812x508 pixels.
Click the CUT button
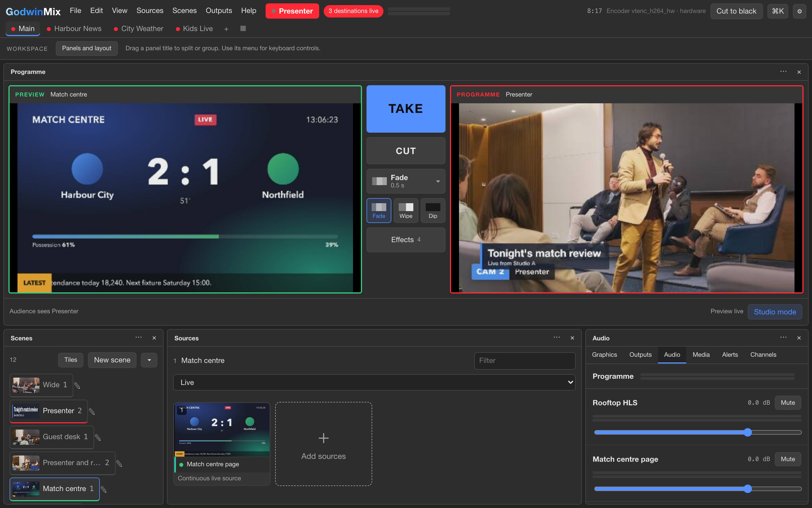(406, 151)
